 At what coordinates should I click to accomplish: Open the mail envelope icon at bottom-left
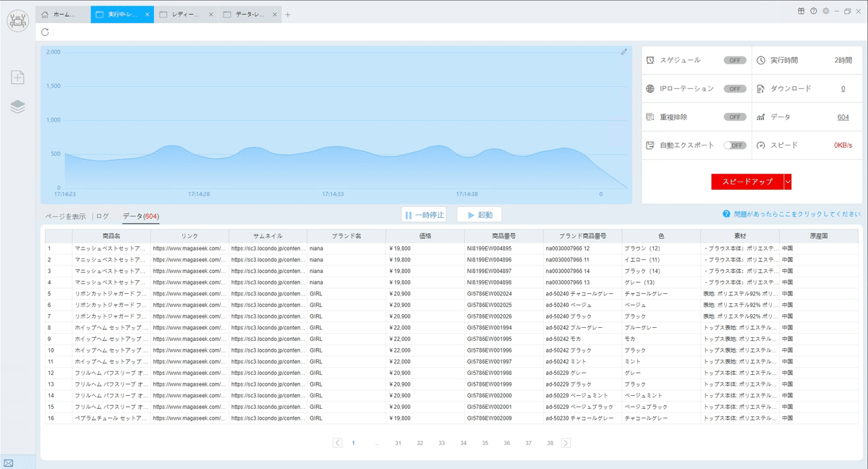pos(8,463)
